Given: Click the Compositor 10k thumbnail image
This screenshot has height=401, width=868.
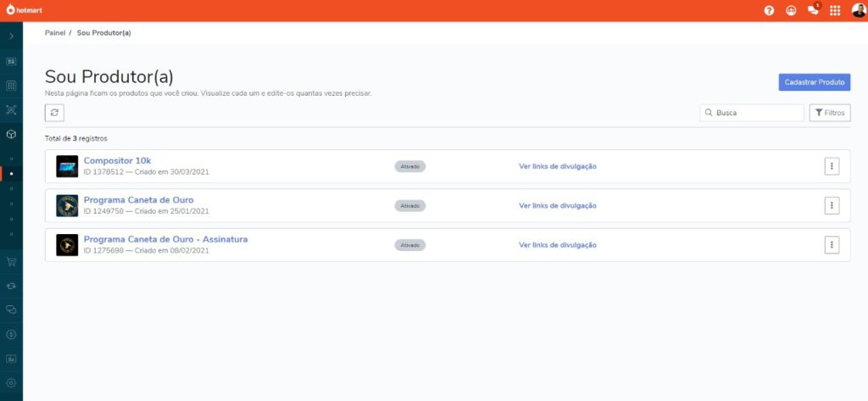Looking at the screenshot, I should click(x=67, y=166).
